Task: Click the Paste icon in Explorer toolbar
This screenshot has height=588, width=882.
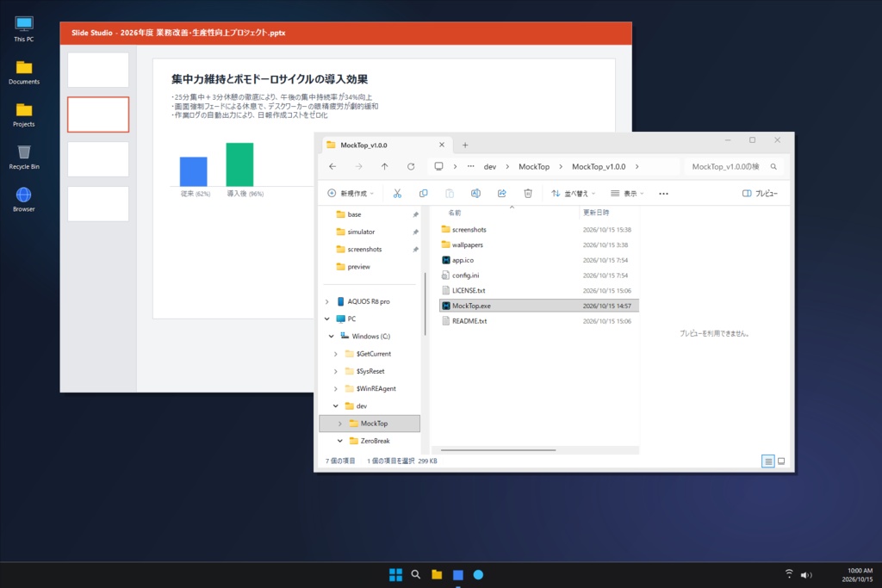Action: [450, 194]
